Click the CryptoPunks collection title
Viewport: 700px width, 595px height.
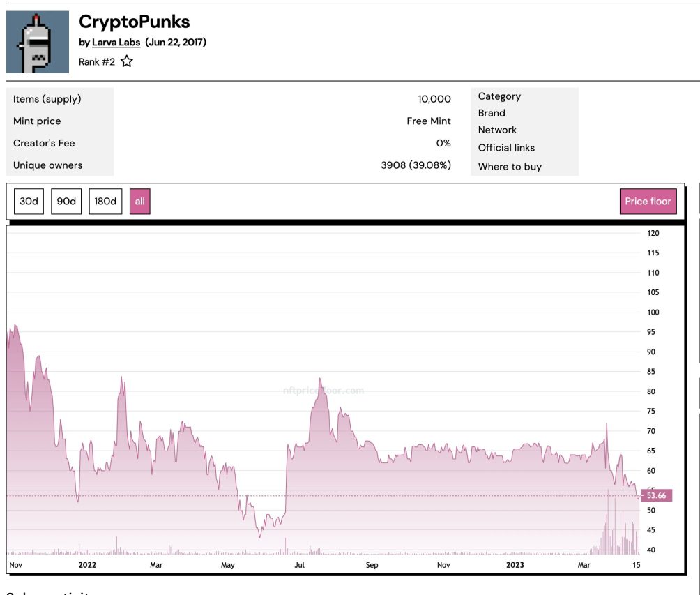click(135, 22)
